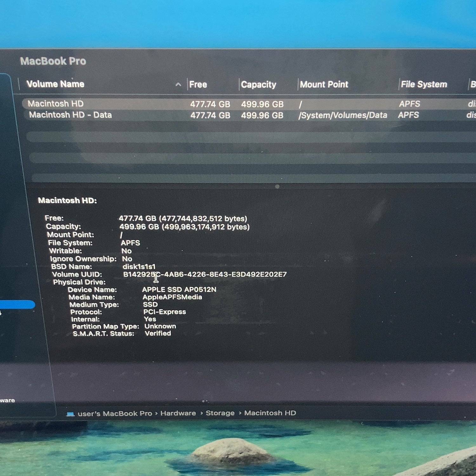Image resolution: width=476 pixels, height=476 pixels.
Task: Sort by Free column header
Action: pos(198,84)
